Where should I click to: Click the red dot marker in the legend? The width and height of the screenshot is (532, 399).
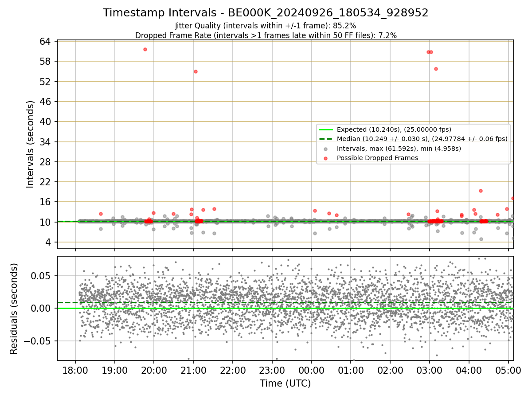click(x=326, y=158)
